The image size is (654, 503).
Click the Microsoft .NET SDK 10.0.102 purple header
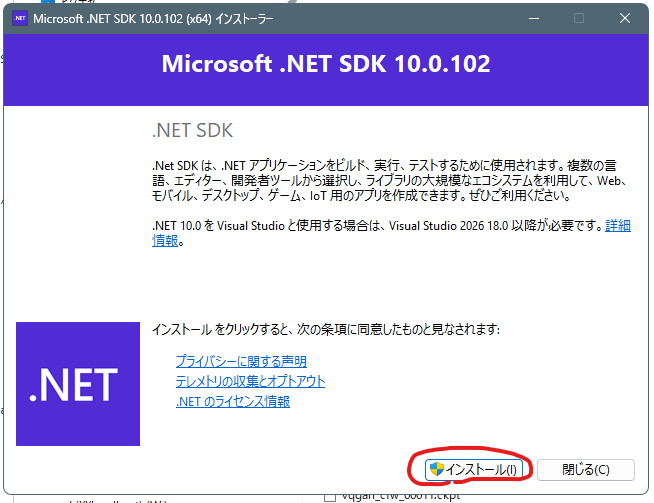(x=326, y=64)
